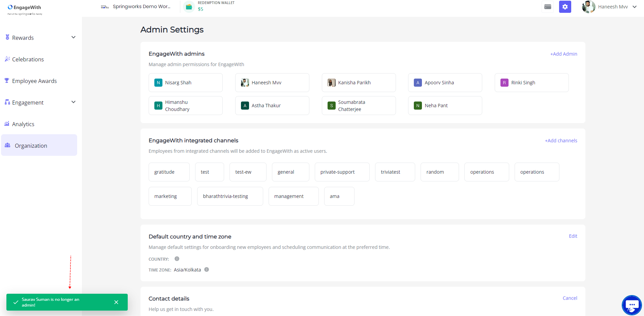Click the +Add Admin link
The image size is (644, 316).
coord(563,54)
